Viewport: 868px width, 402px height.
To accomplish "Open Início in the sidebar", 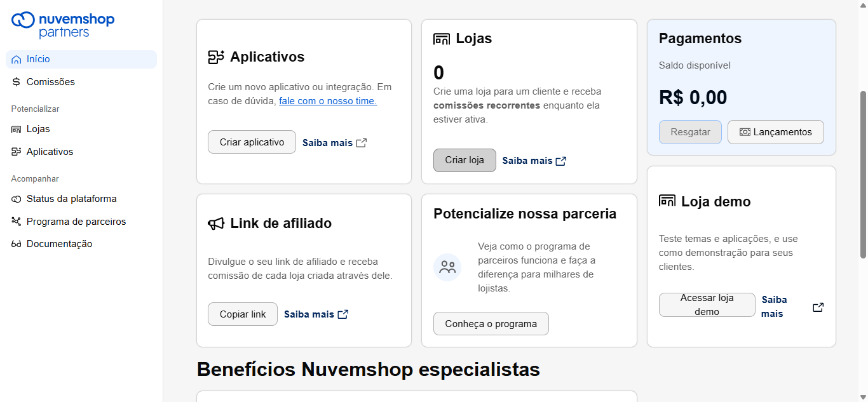I will tap(38, 59).
